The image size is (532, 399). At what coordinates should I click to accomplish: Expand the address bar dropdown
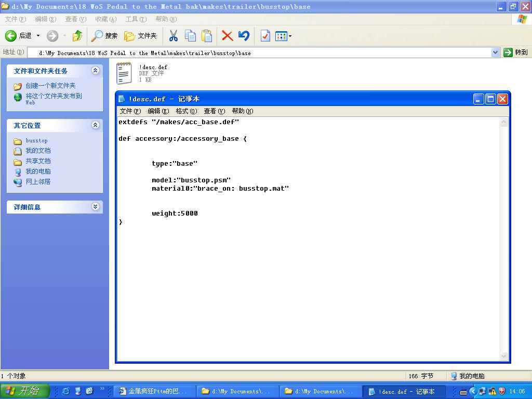[495, 52]
